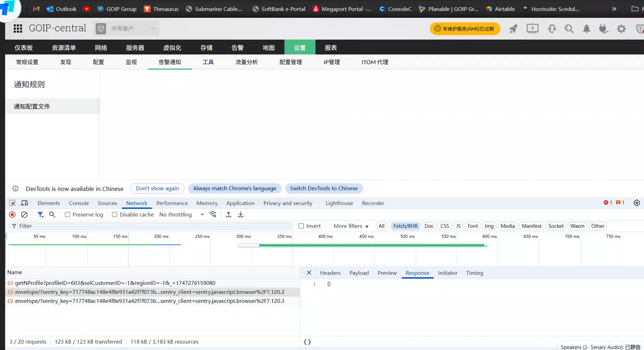The height and width of the screenshot is (350, 644).
Task: Expand the More filters menu
Action: pyautogui.click(x=351, y=226)
